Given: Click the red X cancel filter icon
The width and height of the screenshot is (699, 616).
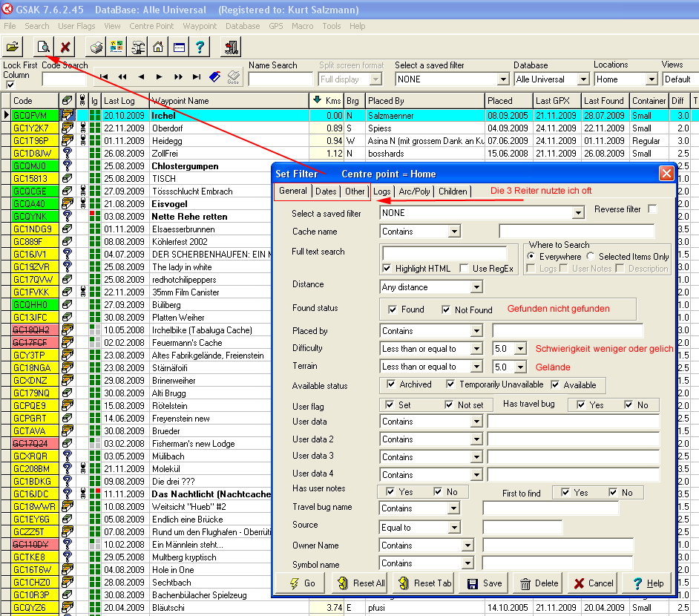Looking at the screenshot, I should [x=65, y=46].
